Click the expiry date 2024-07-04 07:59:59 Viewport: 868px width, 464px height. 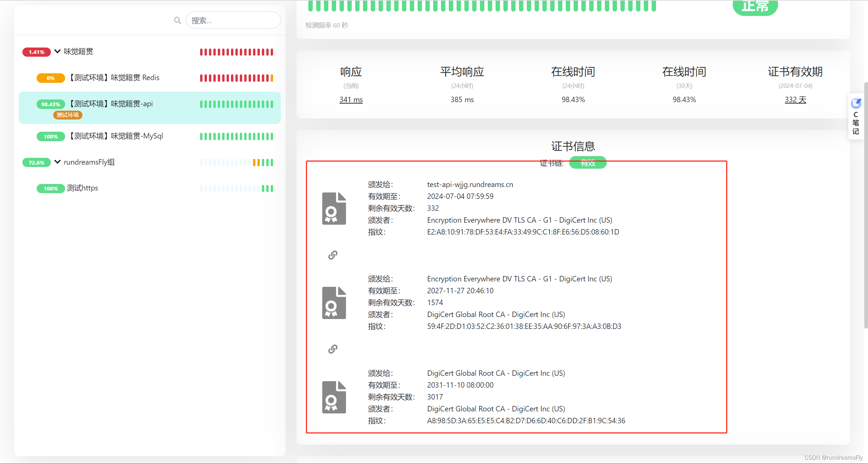point(460,196)
